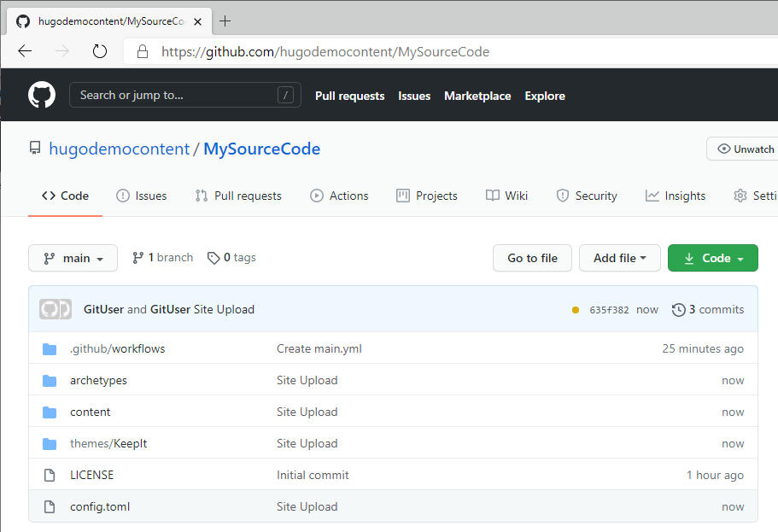Open commit history via the clock icon
This screenshot has width=778, height=532.
point(677,309)
